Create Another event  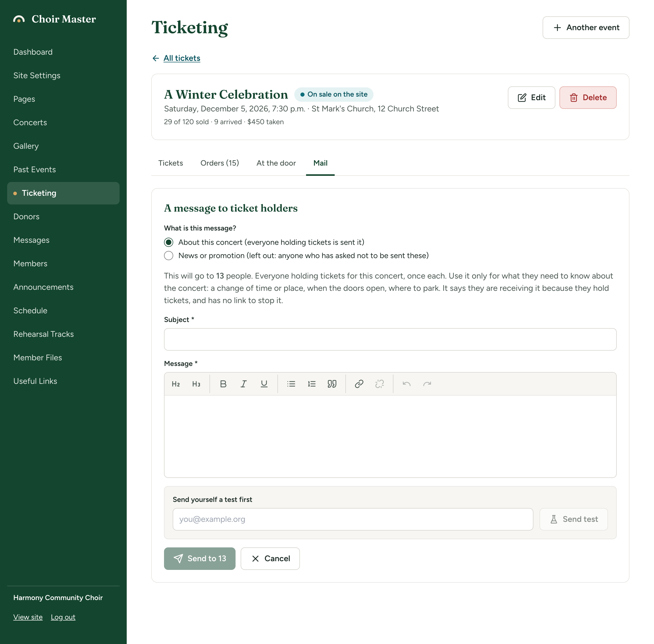[x=586, y=28]
